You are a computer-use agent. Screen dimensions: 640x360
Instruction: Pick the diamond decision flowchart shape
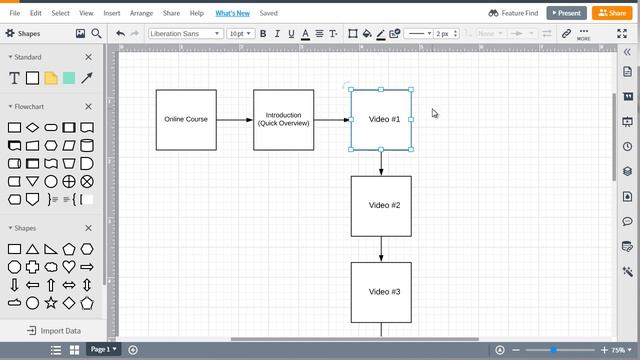33,127
